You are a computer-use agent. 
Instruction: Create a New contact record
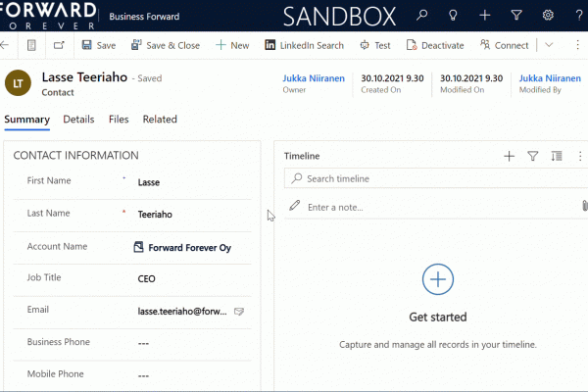232,45
